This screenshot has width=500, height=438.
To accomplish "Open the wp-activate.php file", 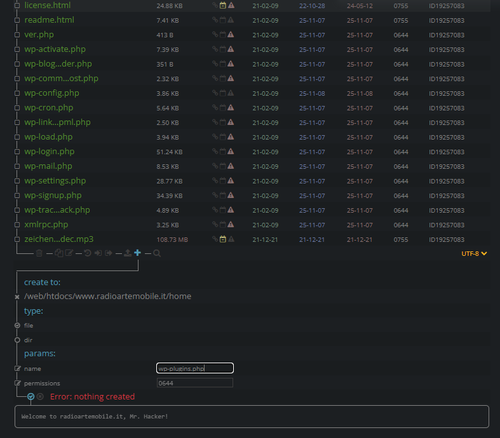I will [55, 49].
